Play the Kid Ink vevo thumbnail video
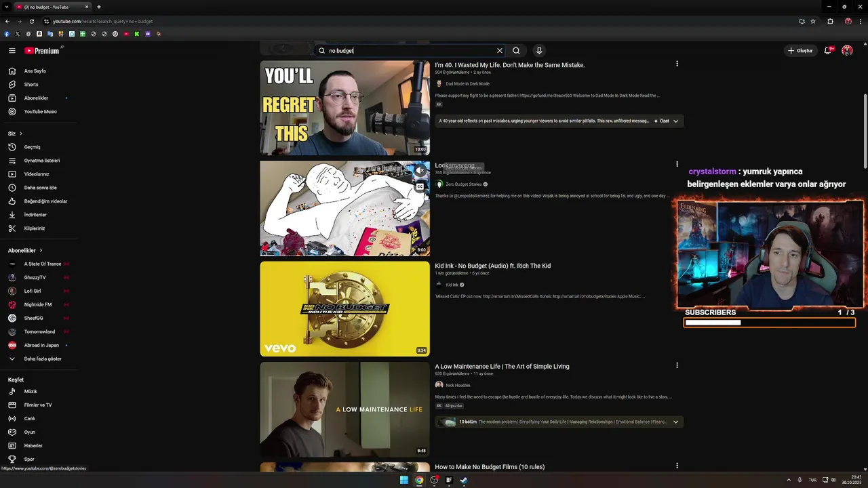The height and width of the screenshot is (488, 868). tap(344, 309)
